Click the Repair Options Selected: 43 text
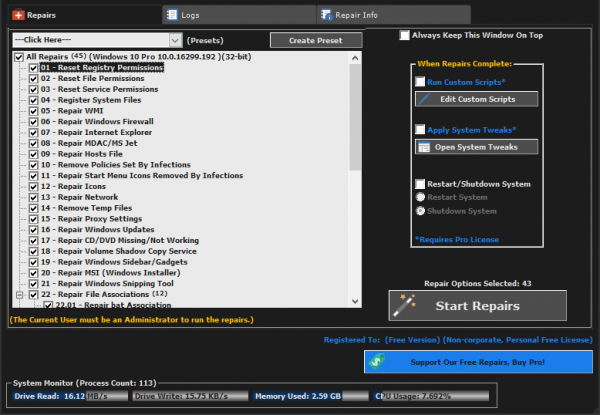Image resolution: width=600 pixels, height=415 pixels. point(478,283)
